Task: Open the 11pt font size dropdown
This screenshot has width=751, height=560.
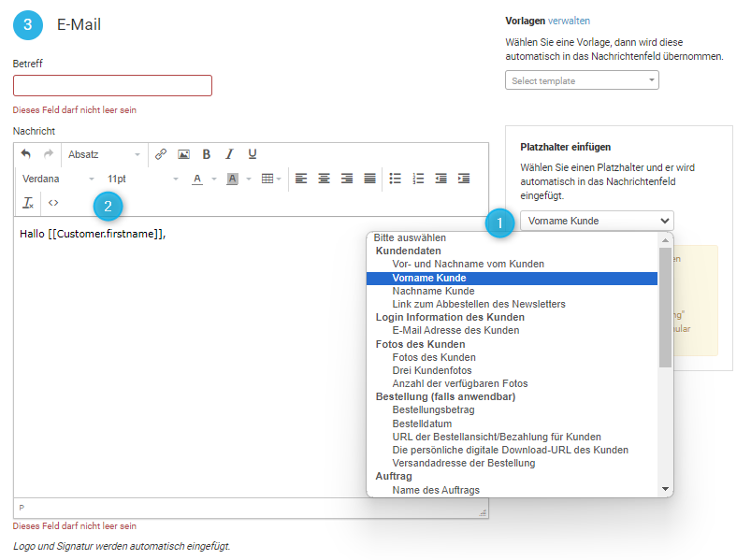Action: (143, 179)
